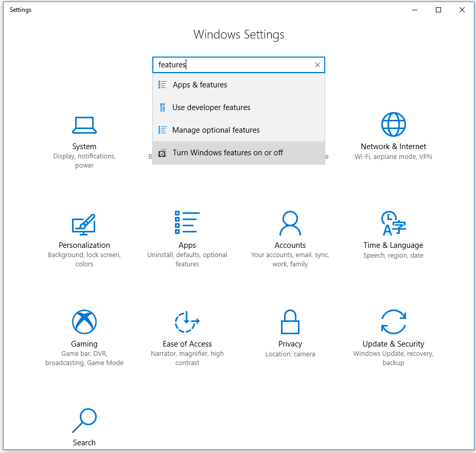476x453 pixels.
Task: Clear the search box with X
Action: coord(318,65)
